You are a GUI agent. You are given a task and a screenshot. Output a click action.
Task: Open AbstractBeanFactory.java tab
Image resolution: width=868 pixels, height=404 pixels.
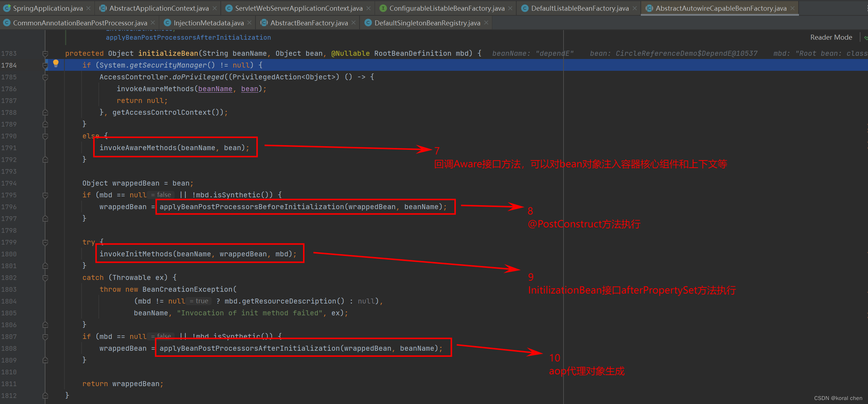point(309,23)
